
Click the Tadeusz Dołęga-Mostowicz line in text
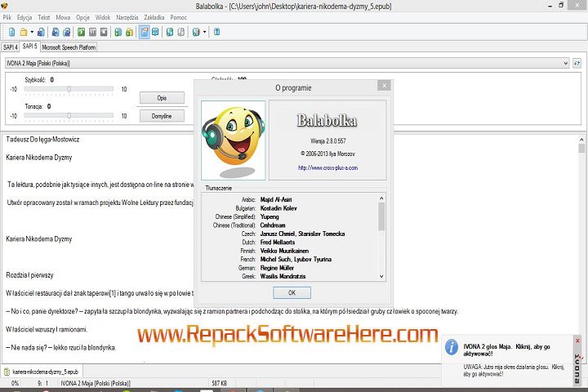pos(42,140)
